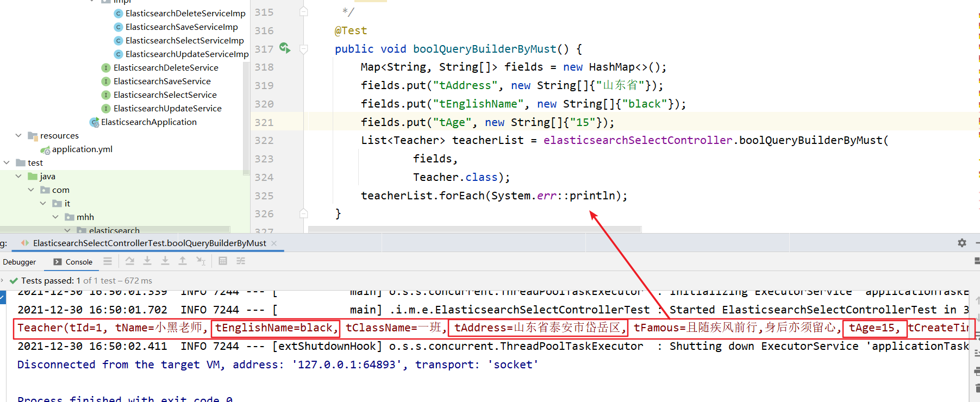Click Step Into icon in debug toolbar
The height and width of the screenshot is (402, 980).
(147, 261)
